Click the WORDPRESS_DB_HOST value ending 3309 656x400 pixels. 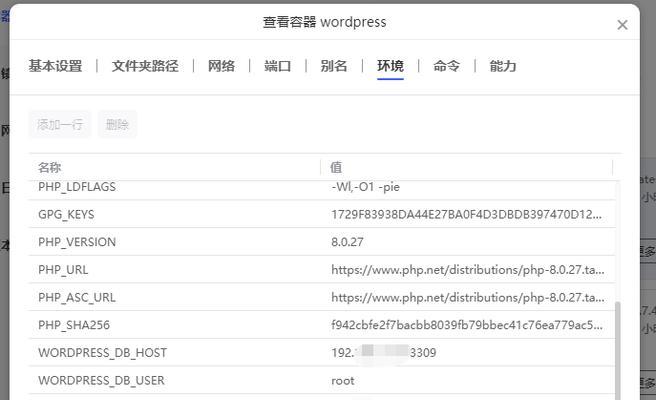point(384,352)
